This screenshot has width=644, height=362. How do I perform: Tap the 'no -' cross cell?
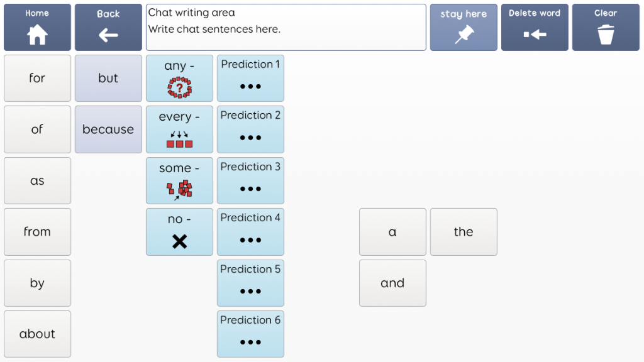[179, 232]
